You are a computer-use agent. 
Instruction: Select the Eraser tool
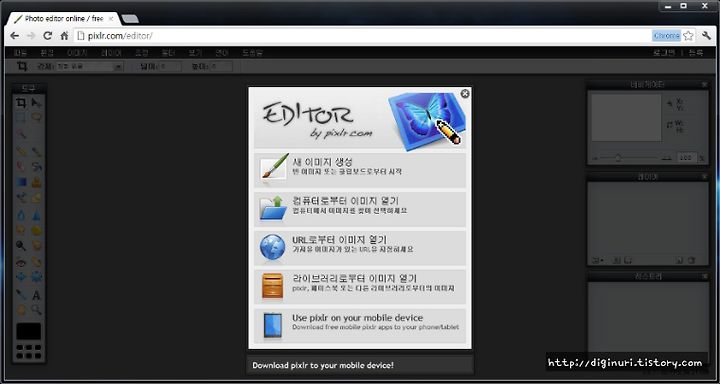[21, 166]
